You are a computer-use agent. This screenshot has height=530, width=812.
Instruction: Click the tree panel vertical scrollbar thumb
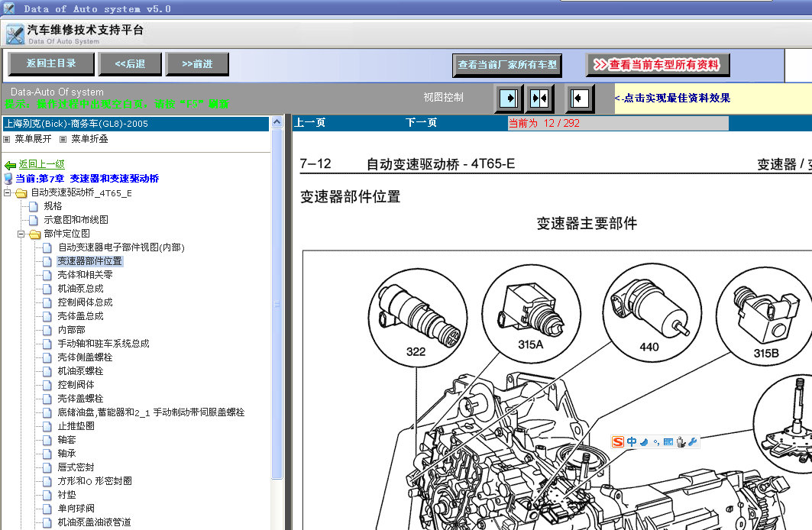click(x=277, y=304)
